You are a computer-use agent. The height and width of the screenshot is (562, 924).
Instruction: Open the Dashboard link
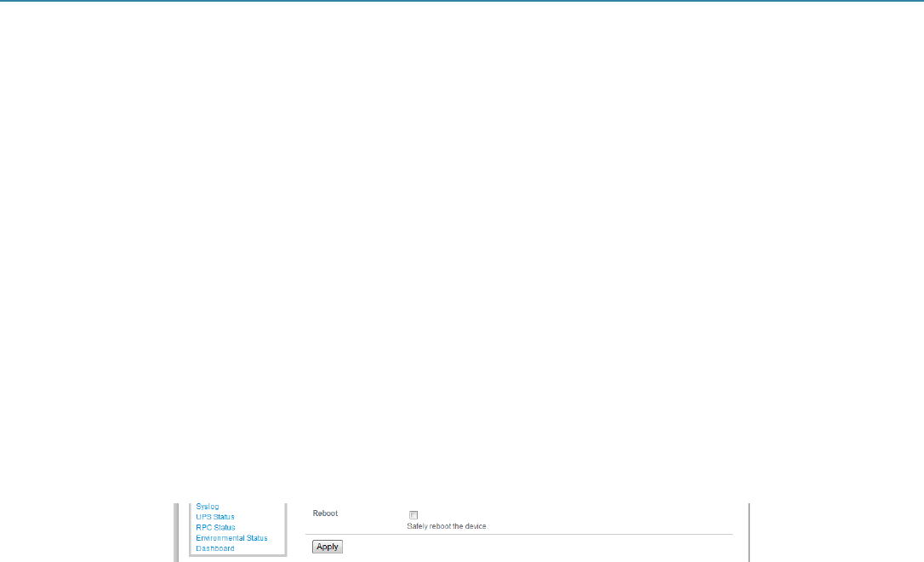point(215,548)
